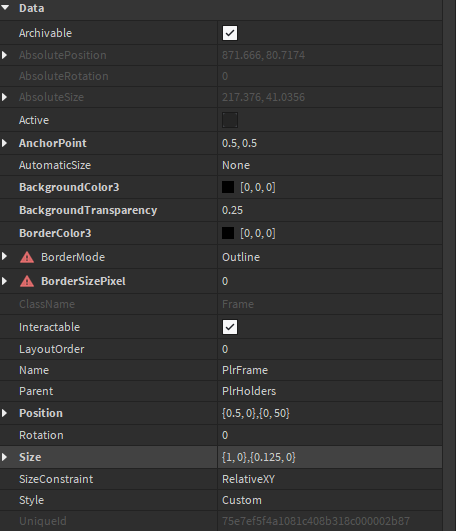Collapse the Data section
This screenshot has height=531, width=456.
click(5, 7)
